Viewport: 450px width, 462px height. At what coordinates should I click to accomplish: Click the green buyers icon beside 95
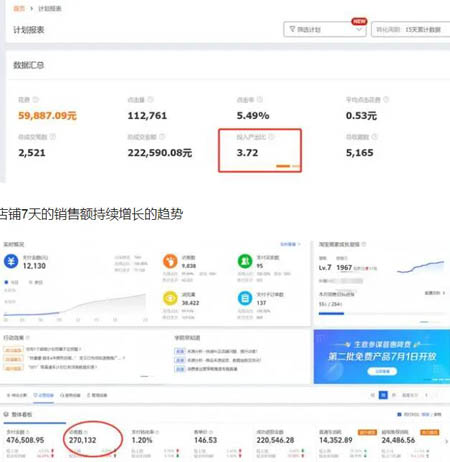click(245, 261)
